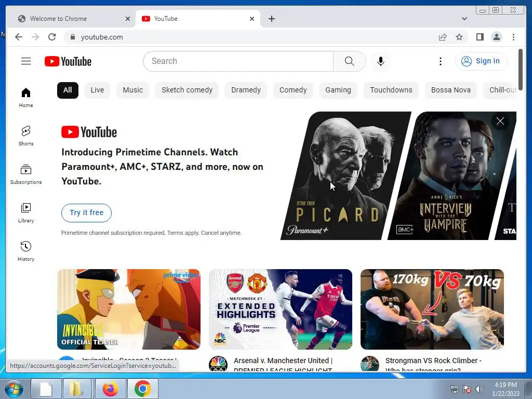Start voice search with the microphone icon

coord(381,61)
